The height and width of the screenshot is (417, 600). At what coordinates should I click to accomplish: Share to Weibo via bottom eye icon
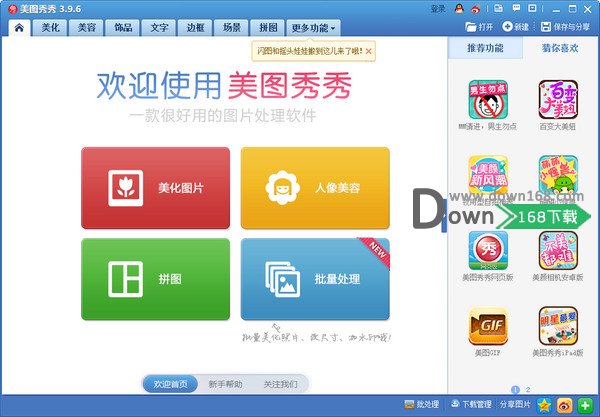(564, 405)
